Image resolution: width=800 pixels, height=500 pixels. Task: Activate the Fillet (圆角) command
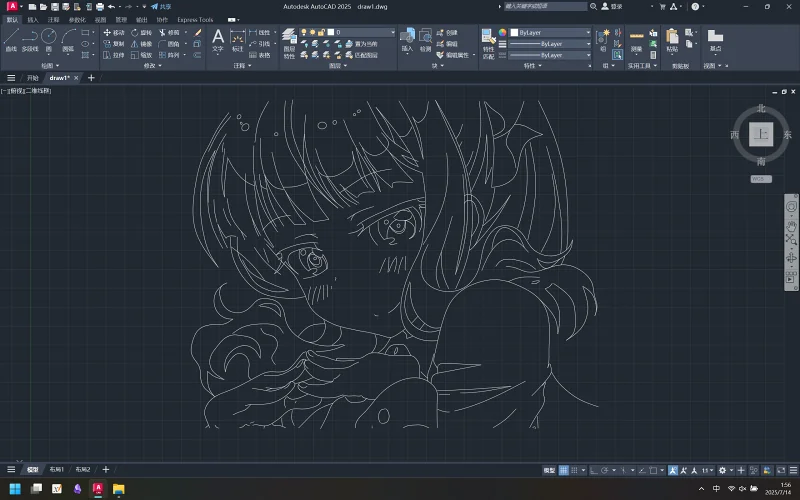pos(169,43)
